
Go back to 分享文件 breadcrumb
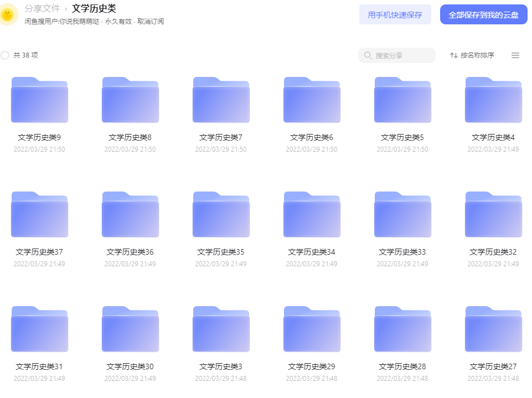[42, 8]
